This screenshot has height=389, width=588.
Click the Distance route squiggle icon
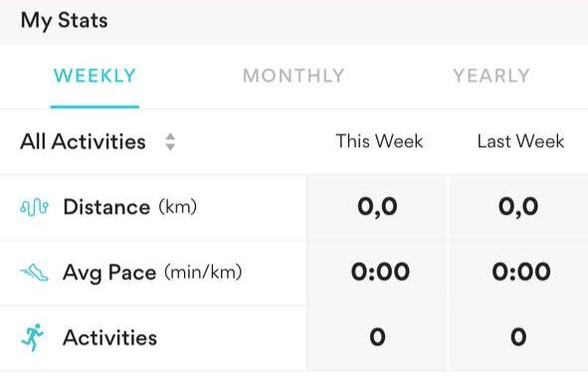(x=34, y=207)
